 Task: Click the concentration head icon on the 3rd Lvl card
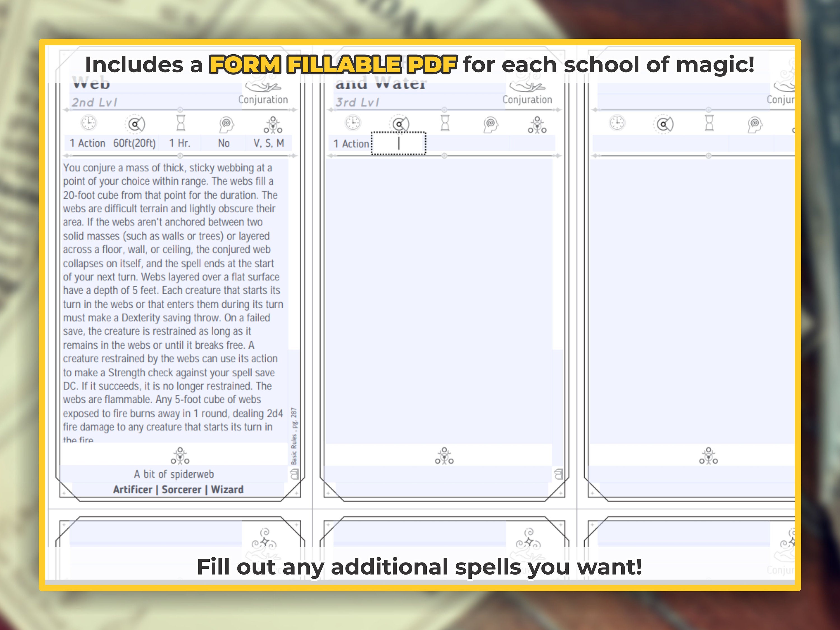(x=491, y=125)
